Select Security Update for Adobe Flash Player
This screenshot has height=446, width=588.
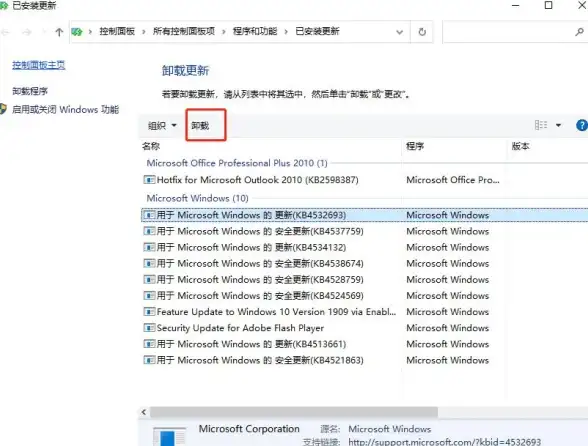[240, 328]
